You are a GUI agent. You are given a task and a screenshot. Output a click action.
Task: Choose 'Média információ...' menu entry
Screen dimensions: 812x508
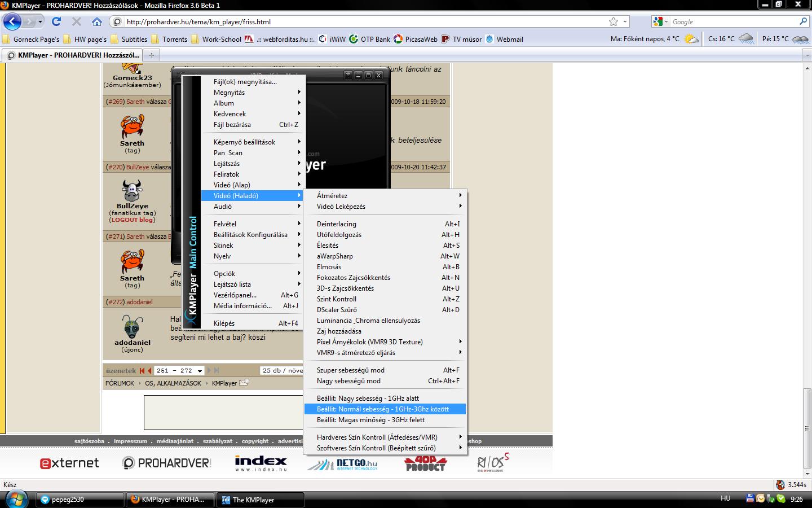254,306
